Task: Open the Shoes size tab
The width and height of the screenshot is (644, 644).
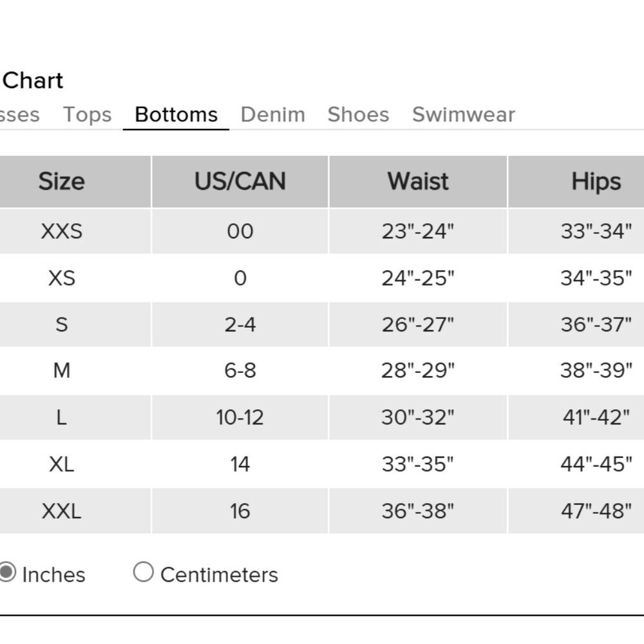Action: (358, 115)
